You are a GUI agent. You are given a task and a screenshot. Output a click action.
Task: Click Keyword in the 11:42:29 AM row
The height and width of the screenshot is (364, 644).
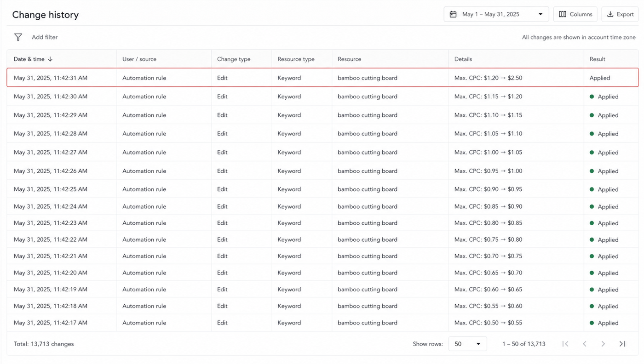click(289, 115)
